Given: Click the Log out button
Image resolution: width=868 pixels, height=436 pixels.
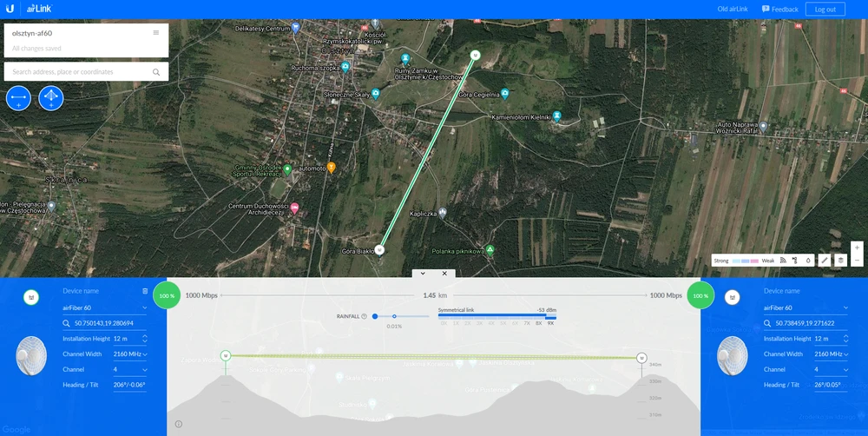Looking at the screenshot, I should click(x=825, y=9).
